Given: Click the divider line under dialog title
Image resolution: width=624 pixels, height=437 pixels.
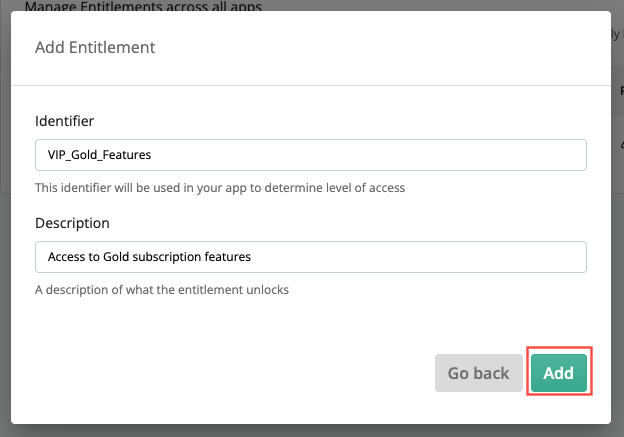Looking at the screenshot, I should point(311,85).
